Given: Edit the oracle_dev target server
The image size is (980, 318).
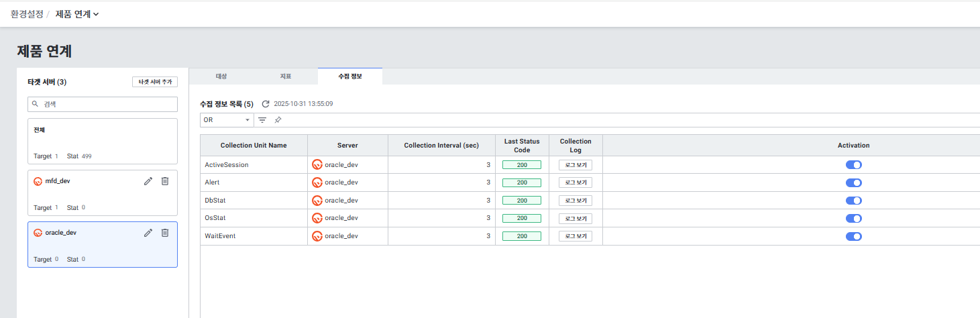Looking at the screenshot, I should coord(148,233).
